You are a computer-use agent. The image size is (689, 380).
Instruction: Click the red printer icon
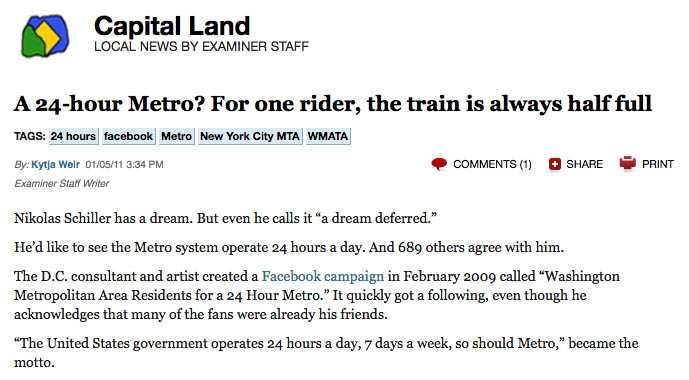[627, 163]
